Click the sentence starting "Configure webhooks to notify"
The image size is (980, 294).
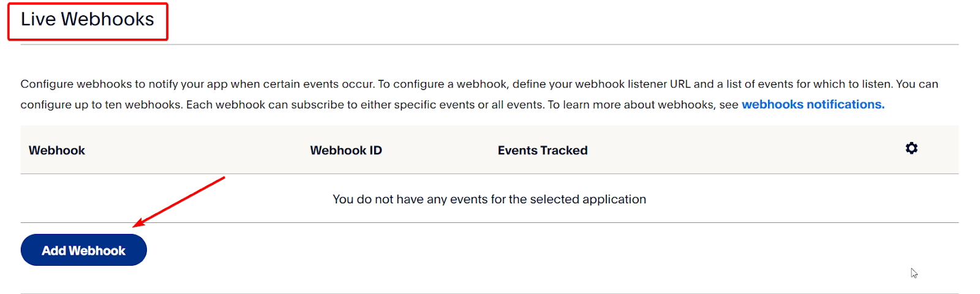point(197,84)
